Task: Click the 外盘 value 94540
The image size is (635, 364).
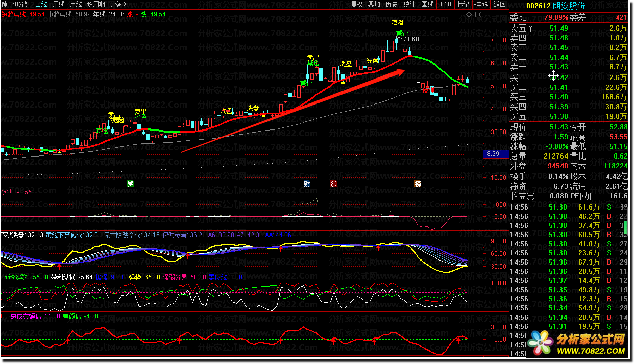Action: click(557, 166)
